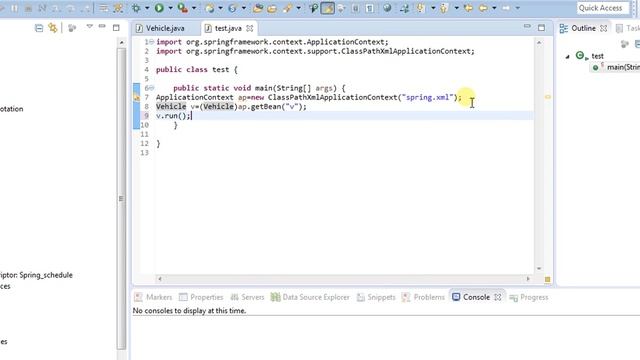This screenshot has height=360, width=640.
Task: Click editor vertical scrollbar down arrow
Action: (539, 268)
